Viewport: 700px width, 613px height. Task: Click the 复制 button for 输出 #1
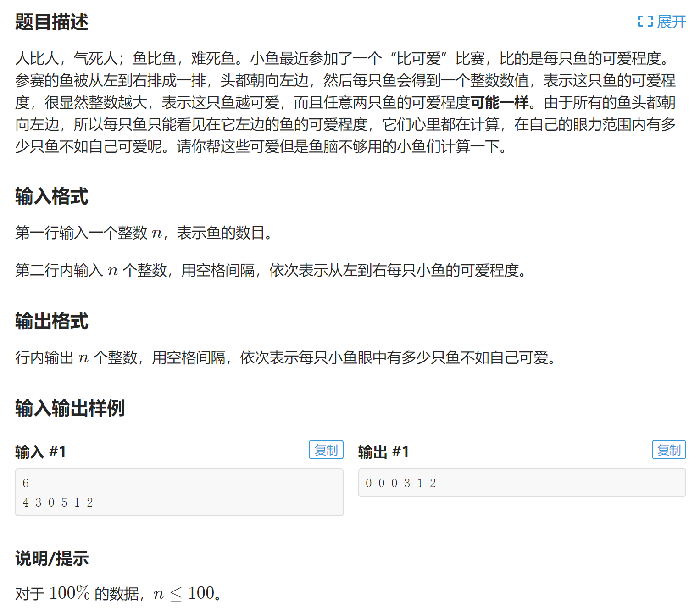[669, 450]
